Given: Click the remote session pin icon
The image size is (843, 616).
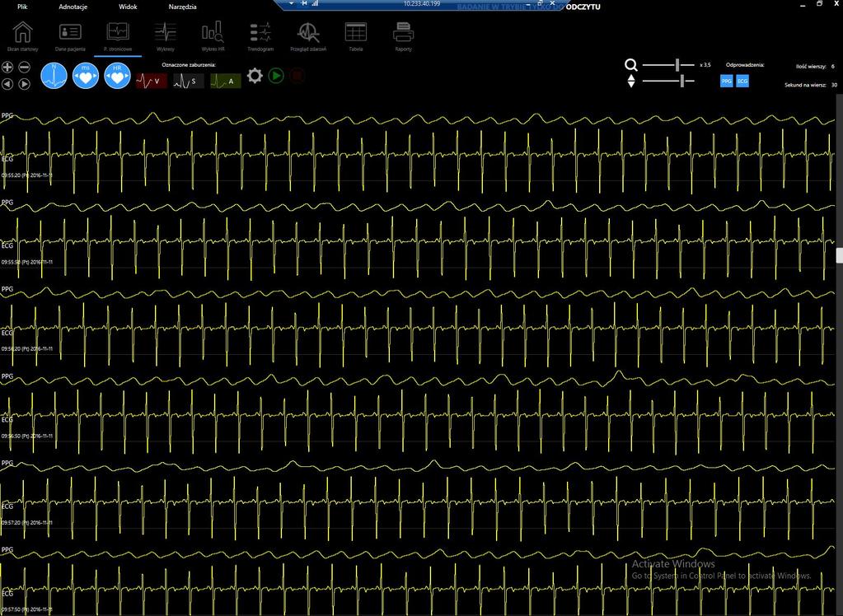Looking at the screenshot, I should 304,3.
